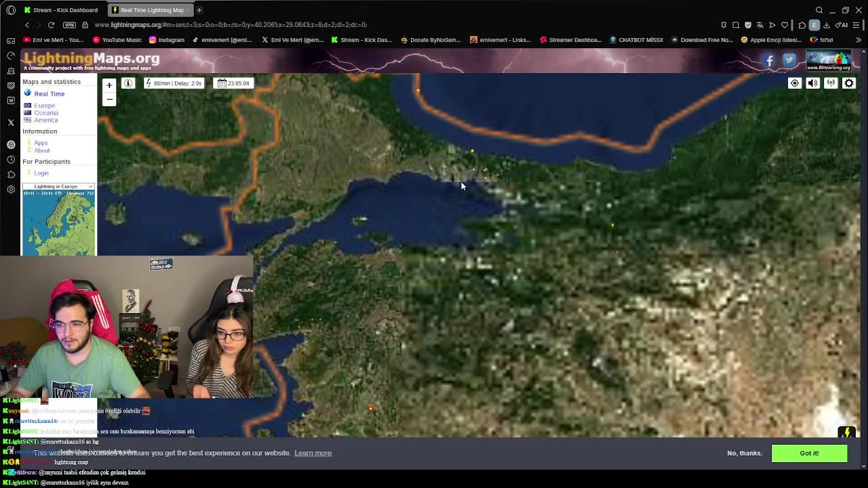This screenshot has height=488, width=868.
Task: Click the Europe lightning mini map thumbnail
Action: (x=58, y=223)
